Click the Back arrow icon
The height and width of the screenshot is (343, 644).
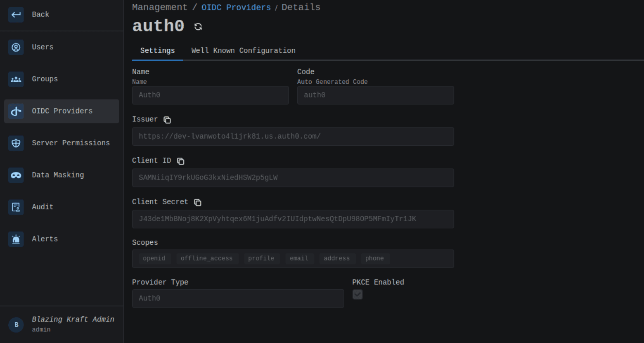pyautogui.click(x=16, y=15)
